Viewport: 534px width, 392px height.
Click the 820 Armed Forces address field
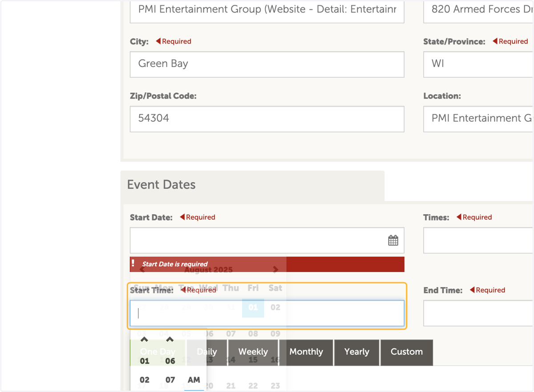click(478, 11)
